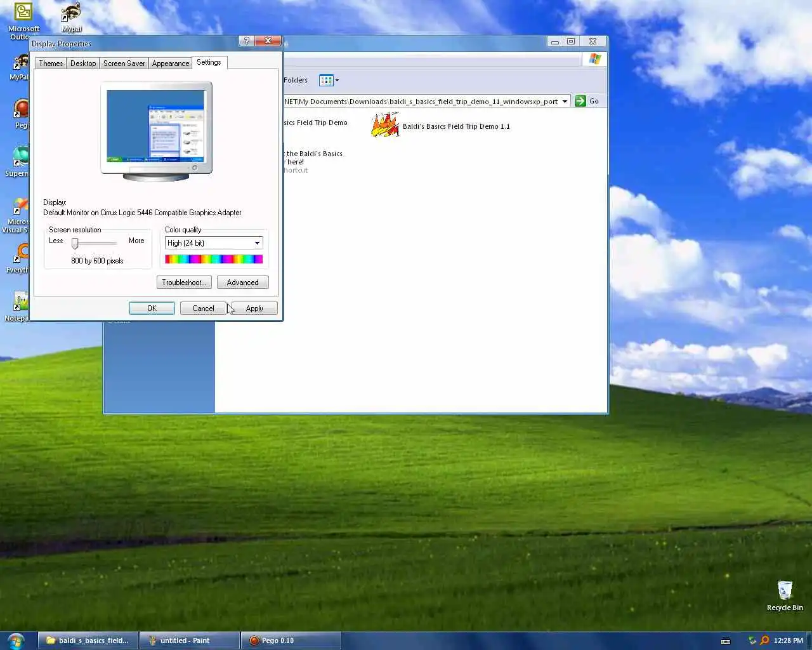812x650 pixels.
Task: Click the Start orb on the taskbar
Action: coord(16,640)
